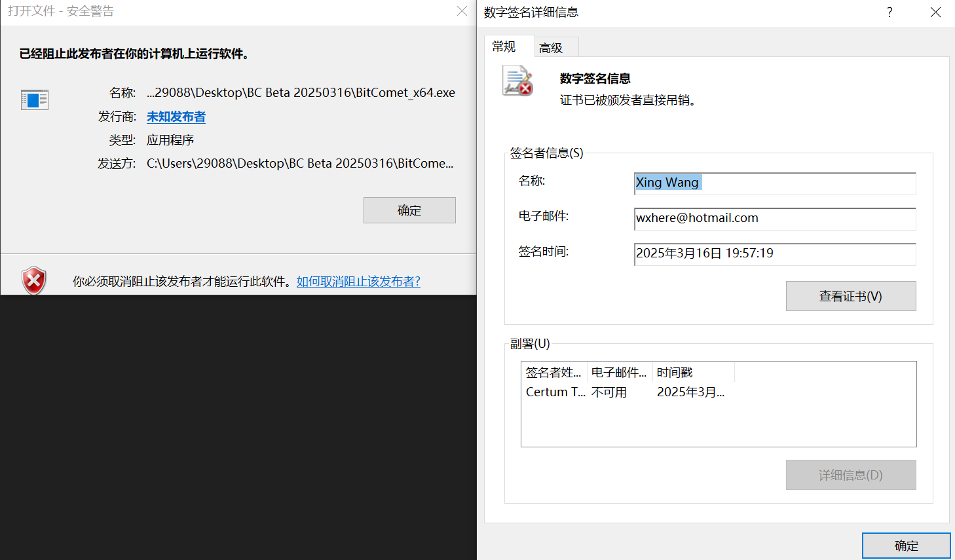
Task: Close the digital signature details window
Action: pos(935,12)
